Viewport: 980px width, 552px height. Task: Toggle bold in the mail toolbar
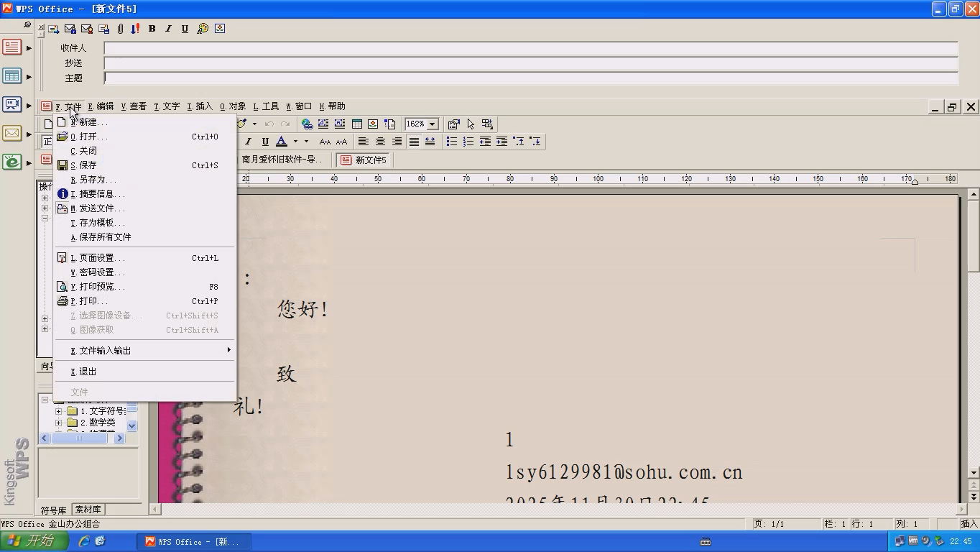(152, 29)
